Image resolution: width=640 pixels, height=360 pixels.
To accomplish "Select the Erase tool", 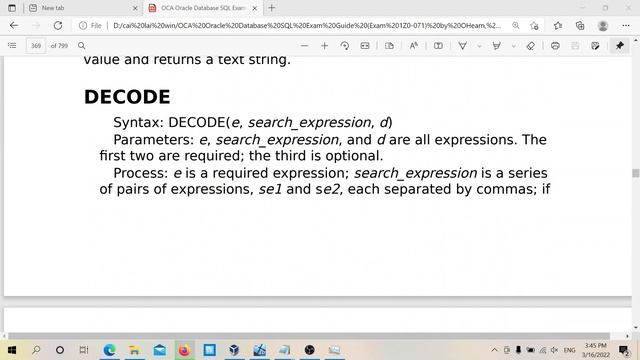I will 531,46.
